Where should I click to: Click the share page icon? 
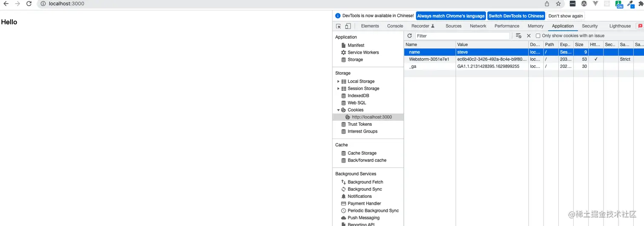click(x=547, y=3)
